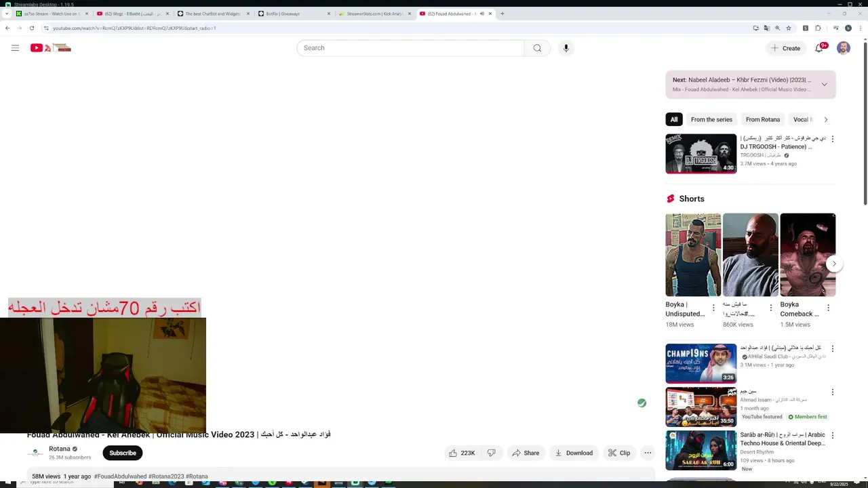Share the video
The height and width of the screenshot is (488, 868).
(x=526, y=453)
